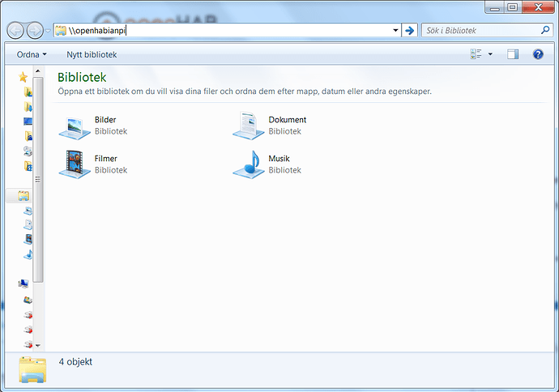
Task: Open the Ordna menu
Action: point(32,54)
